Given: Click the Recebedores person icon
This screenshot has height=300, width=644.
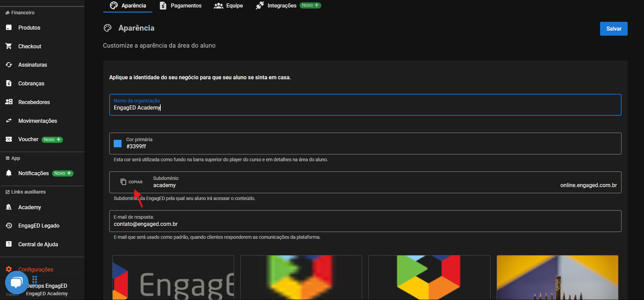Looking at the screenshot, I should pyautogui.click(x=9, y=102).
